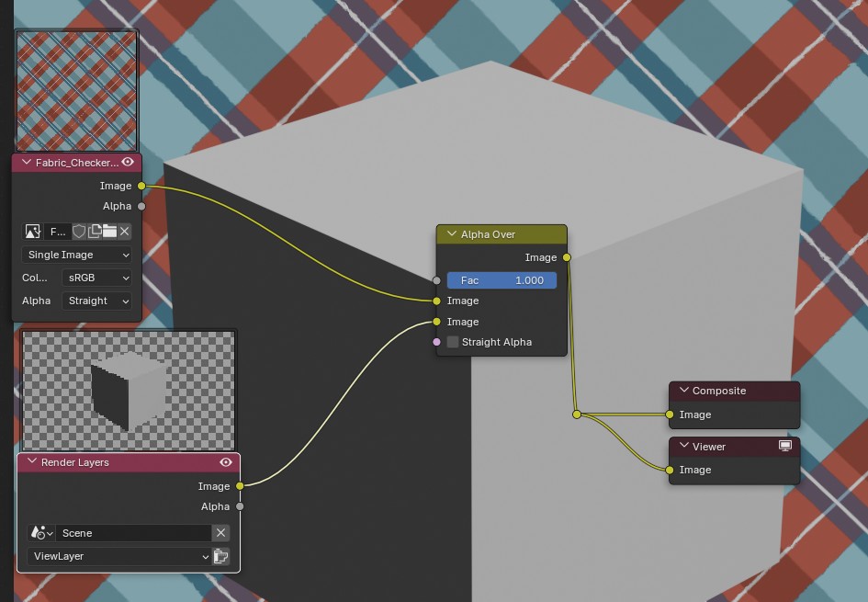Image resolution: width=868 pixels, height=602 pixels.
Task: Click the image browse icon in Fabric_Checker node
Action: (x=32, y=232)
